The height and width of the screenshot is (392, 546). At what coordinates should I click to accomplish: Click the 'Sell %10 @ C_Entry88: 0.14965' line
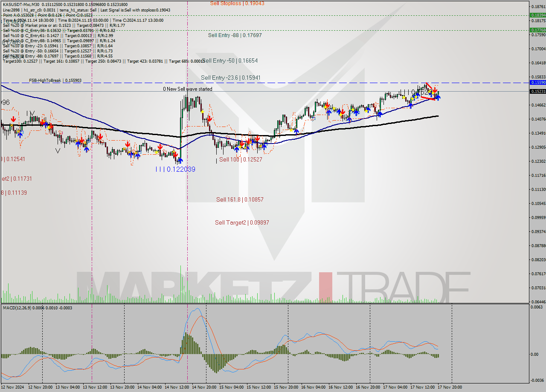59,40
